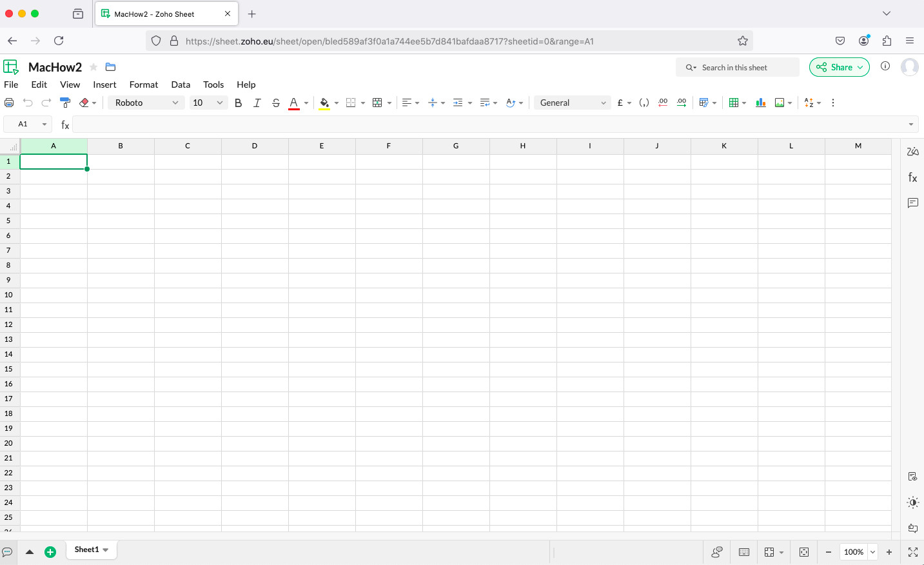Expand the General number format dropdown
The height and width of the screenshot is (565, 924).
(x=573, y=103)
